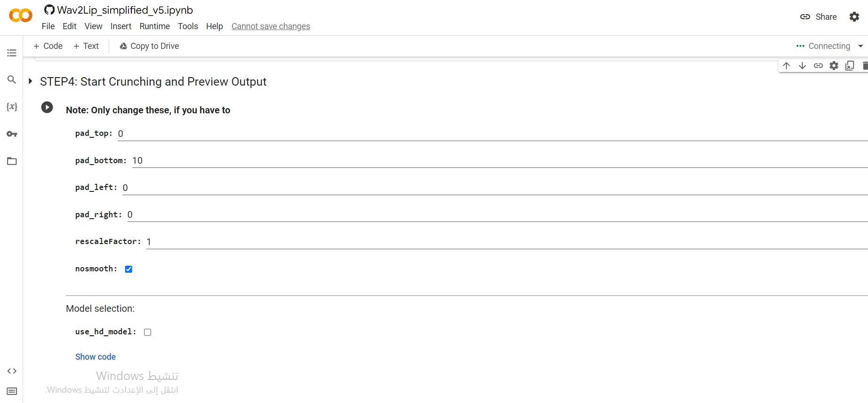Open the Runtime menu

[x=154, y=26]
